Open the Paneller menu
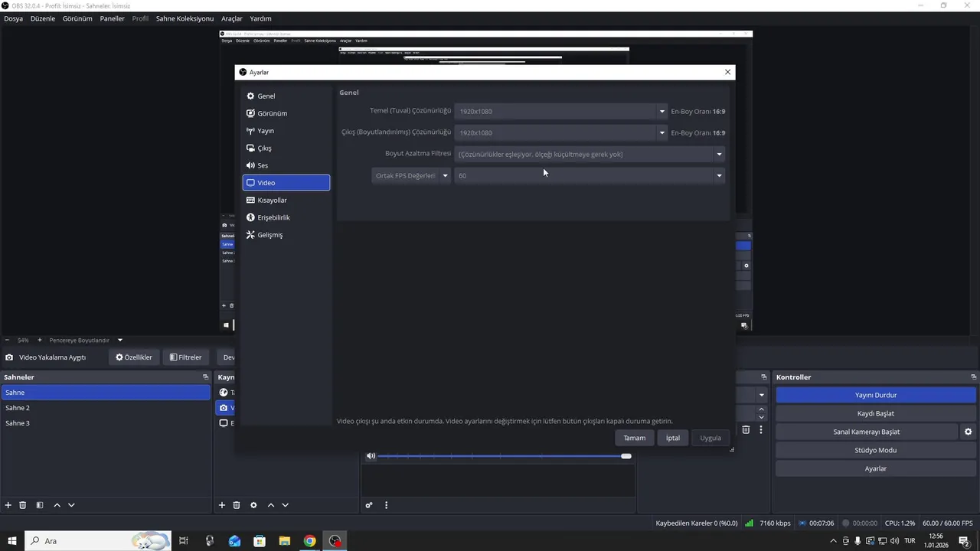 tap(113, 18)
